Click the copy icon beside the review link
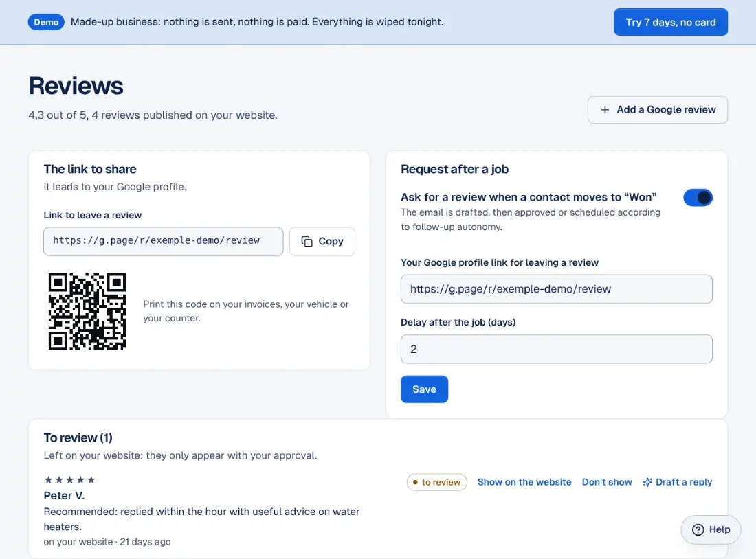Screen dimensions: 756x559 (307, 241)
